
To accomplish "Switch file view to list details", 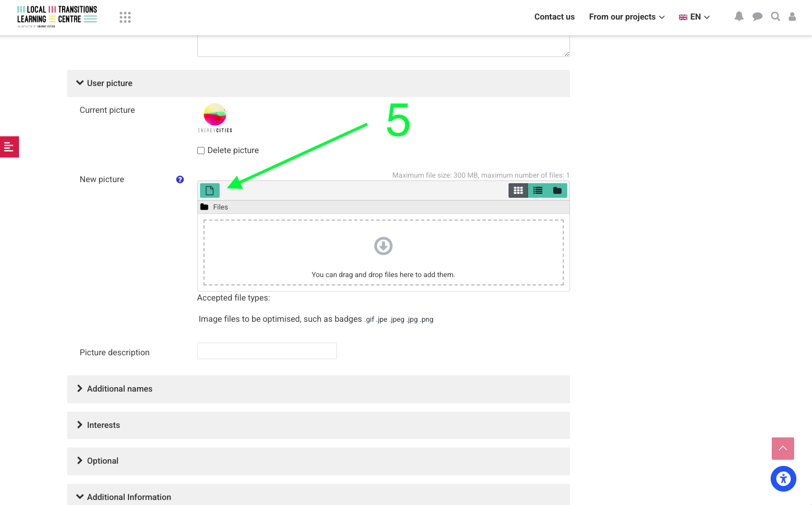I will 538,190.
